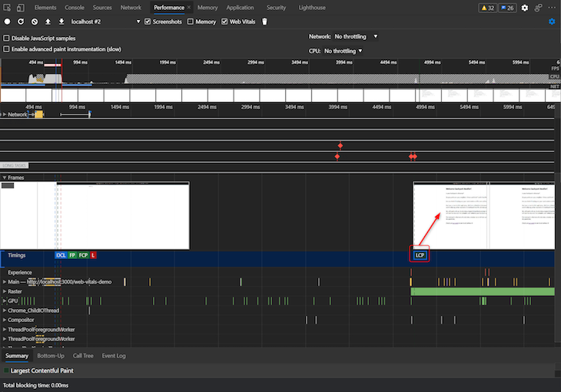Select the Bottom-Up tab
The width and height of the screenshot is (561, 392).
[x=51, y=356]
